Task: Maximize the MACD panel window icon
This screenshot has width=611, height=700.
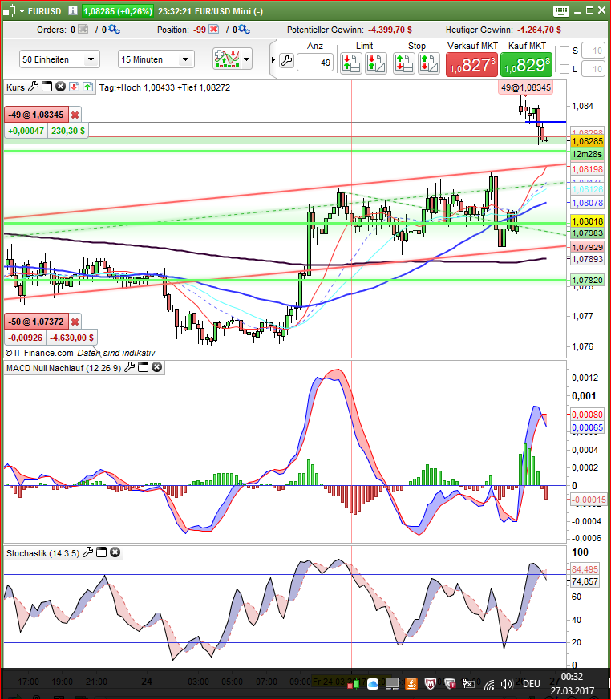Action: [143, 367]
